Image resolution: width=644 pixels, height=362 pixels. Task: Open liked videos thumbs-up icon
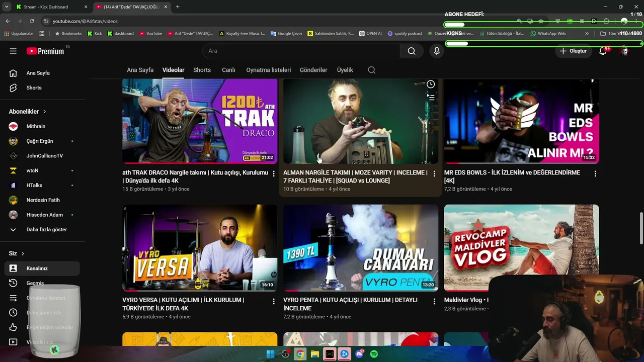click(13, 327)
